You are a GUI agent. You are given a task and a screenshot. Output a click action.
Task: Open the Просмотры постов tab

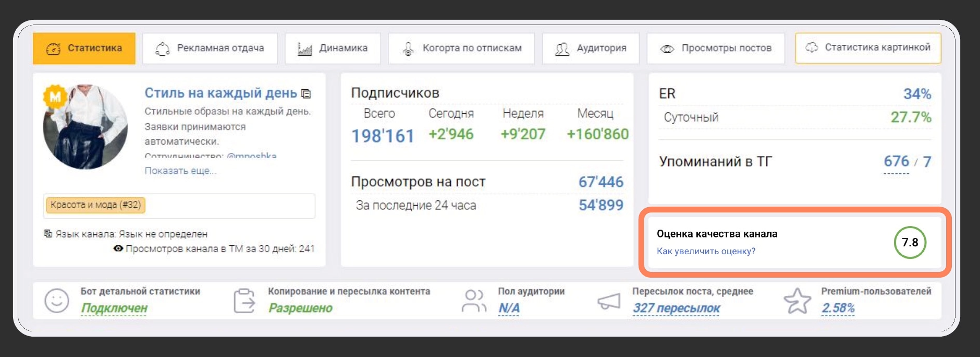point(716,49)
